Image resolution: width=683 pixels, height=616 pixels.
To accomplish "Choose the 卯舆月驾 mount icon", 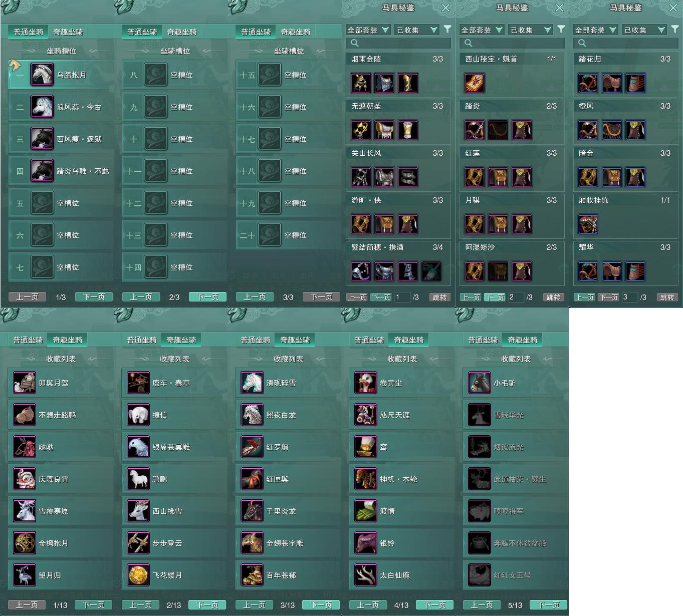I will coord(25,383).
